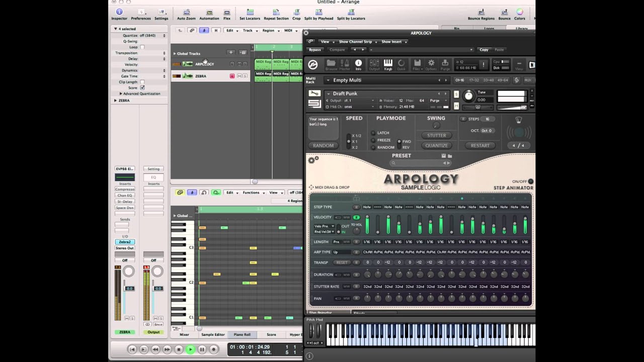Collapse the 4 selected region parameters
Image resolution: width=644 pixels, height=362 pixels.
[x=116, y=29]
